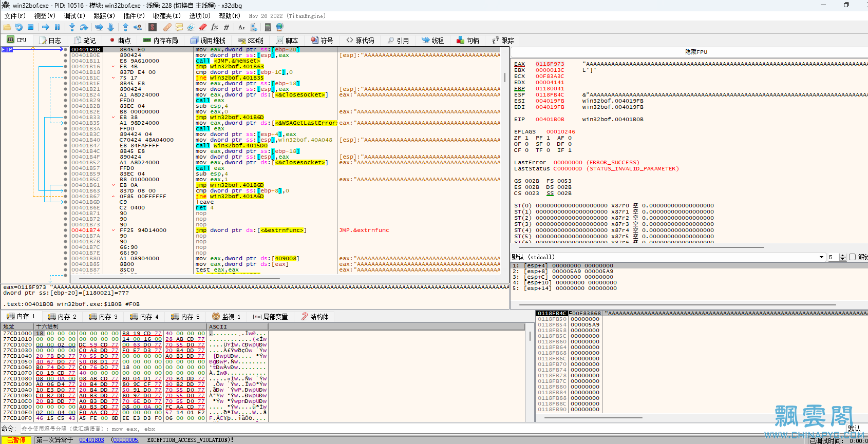Open the 视图(V) menu

(45, 16)
